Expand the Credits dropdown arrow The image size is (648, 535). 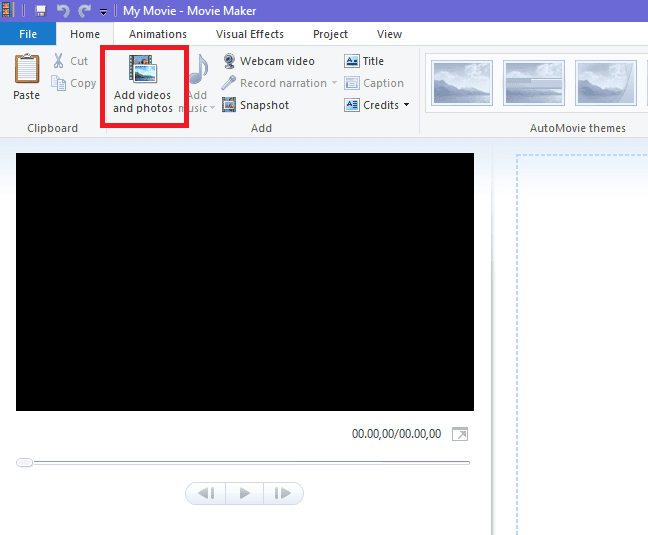407,105
